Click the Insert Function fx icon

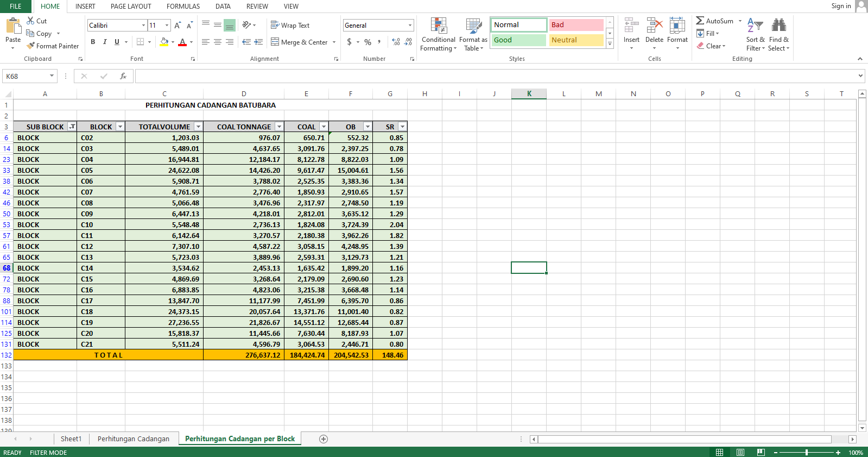(x=123, y=76)
